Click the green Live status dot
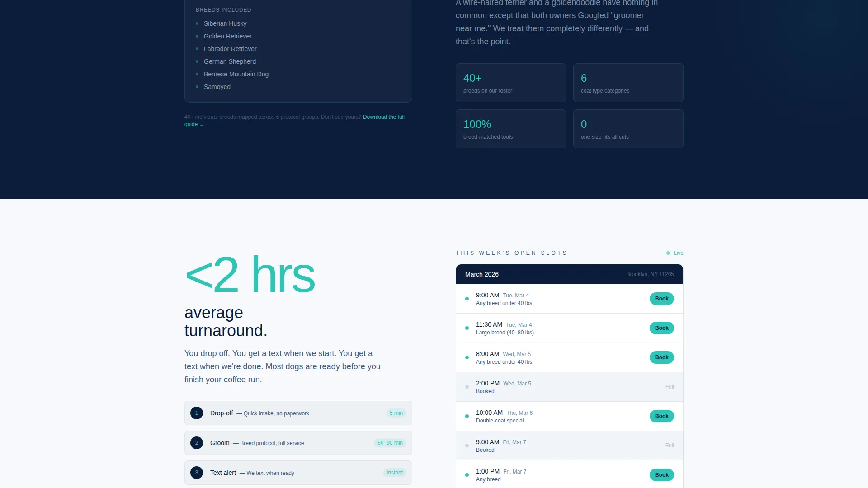The image size is (868, 488). click(668, 253)
